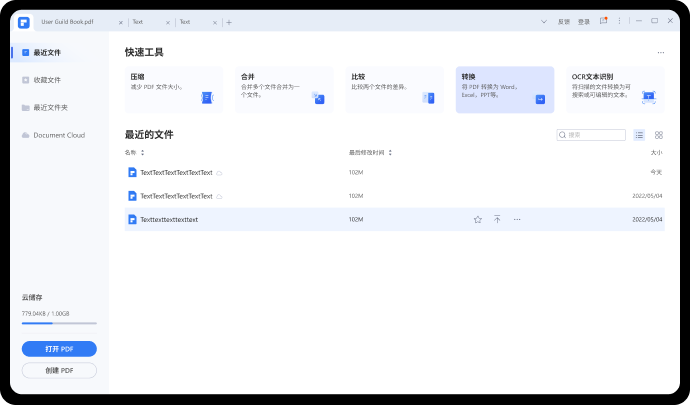Click the 今天 date cell
The height and width of the screenshot is (405, 690).
656,173
